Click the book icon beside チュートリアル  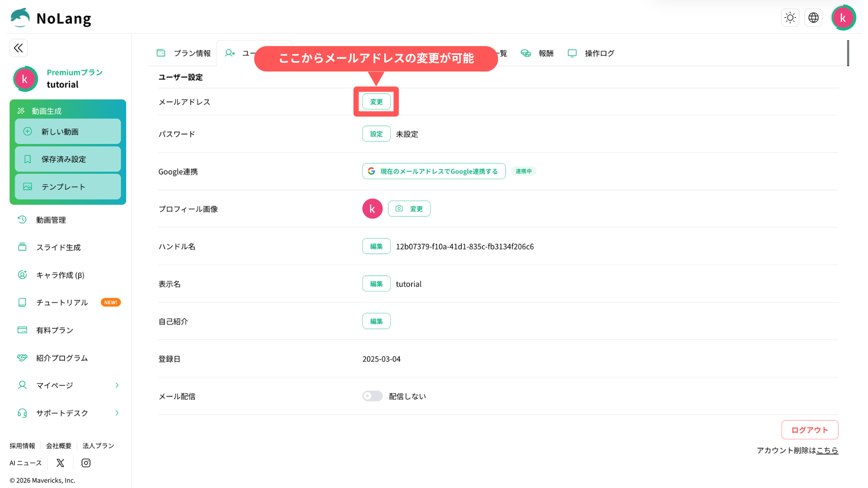click(22, 302)
